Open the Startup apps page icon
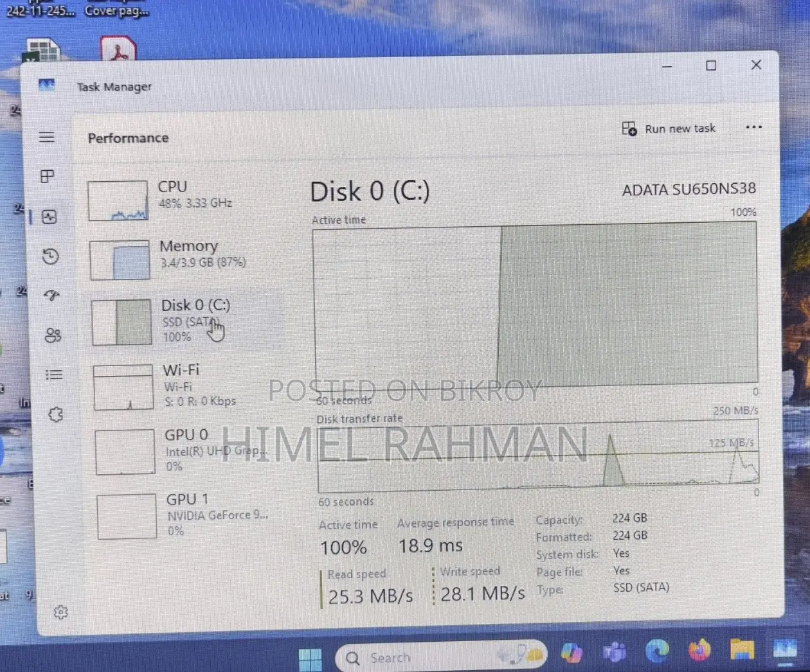810x672 pixels. coord(51,296)
